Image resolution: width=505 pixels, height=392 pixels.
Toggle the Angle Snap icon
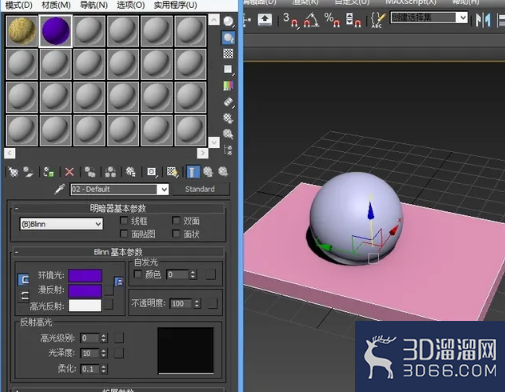311,20
